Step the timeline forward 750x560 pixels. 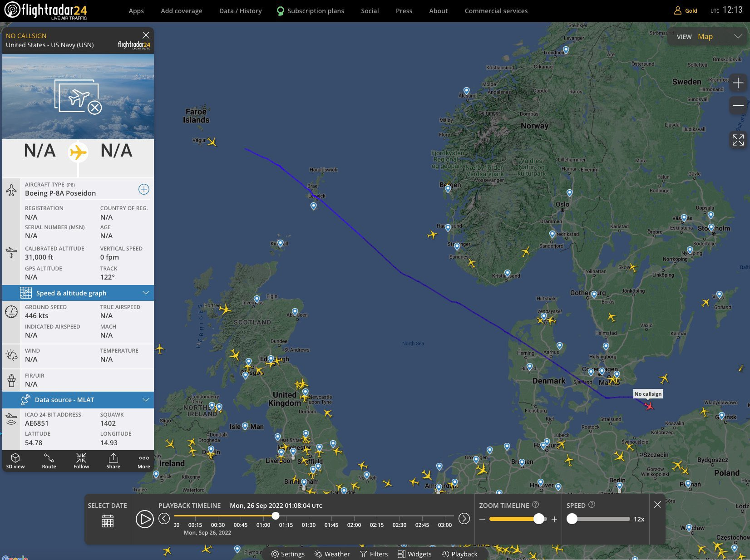tap(464, 518)
